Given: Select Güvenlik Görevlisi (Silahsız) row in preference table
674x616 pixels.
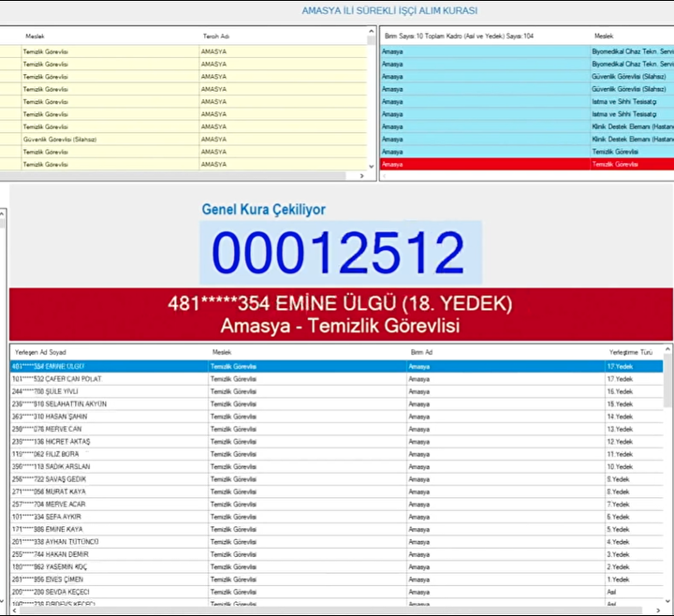Looking at the screenshot, I should pos(183,139).
